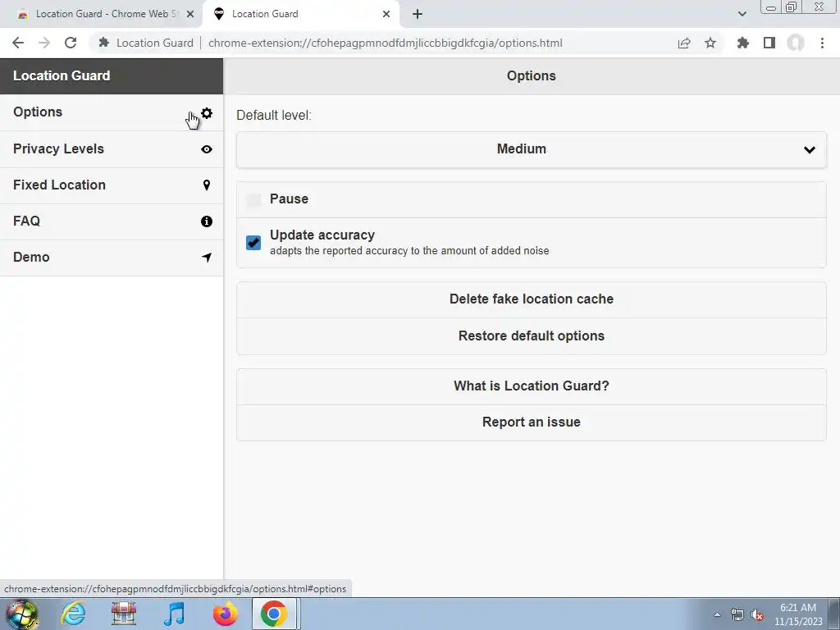Select Demo in the sidebar
The height and width of the screenshot is (630, 840).
112,258
